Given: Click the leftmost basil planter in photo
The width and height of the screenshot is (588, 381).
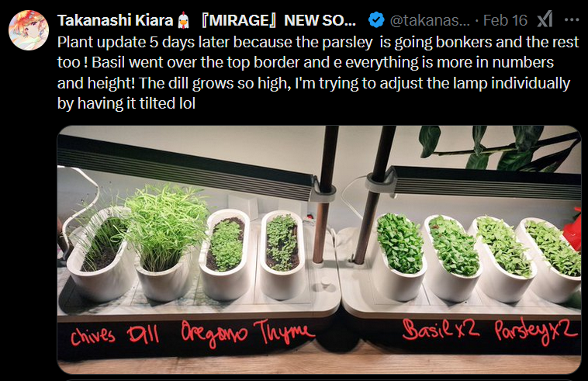Looking at the screenshot, I should click(399, 258).
